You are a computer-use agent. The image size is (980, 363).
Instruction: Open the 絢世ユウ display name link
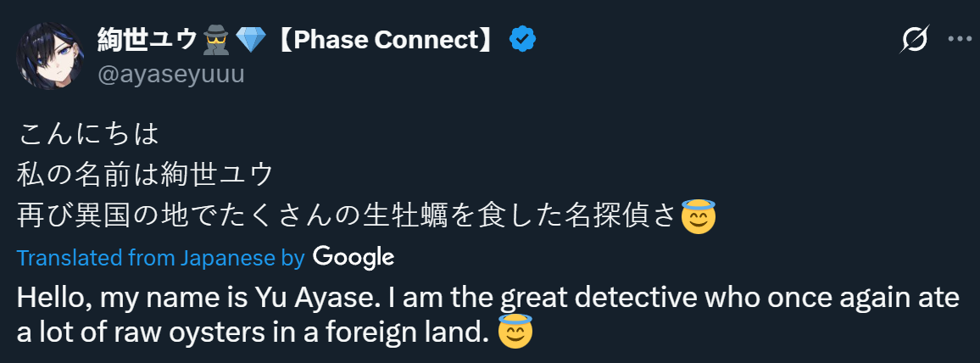click(x=147, y=39)
